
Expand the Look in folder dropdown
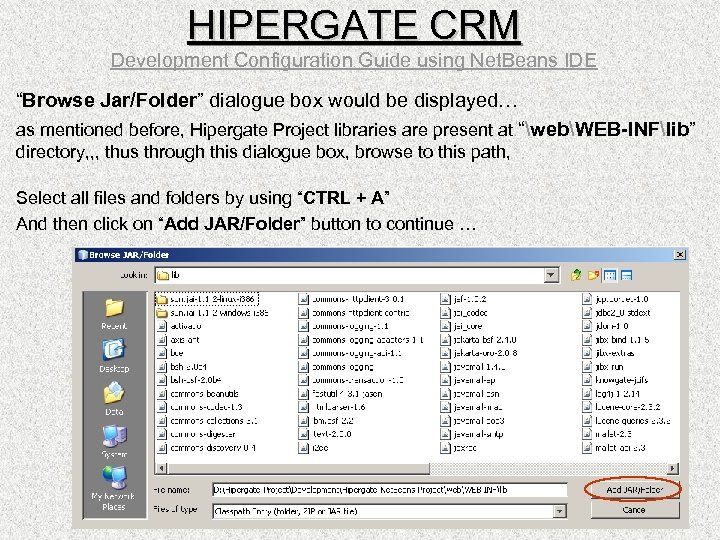coord(551,275)
